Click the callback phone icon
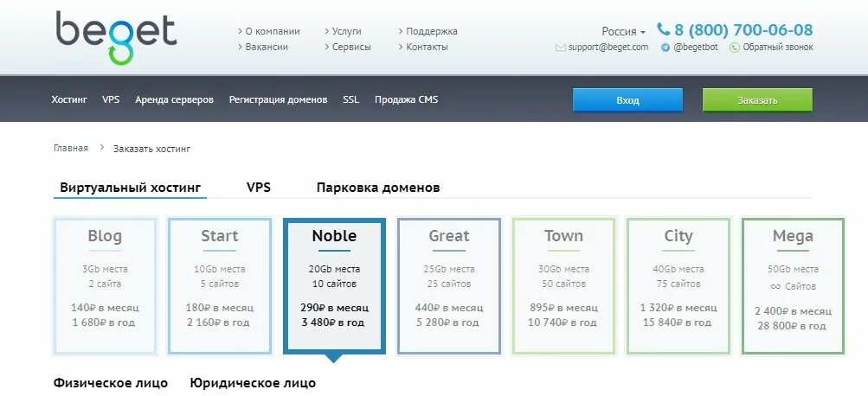 tap(735, 48)
